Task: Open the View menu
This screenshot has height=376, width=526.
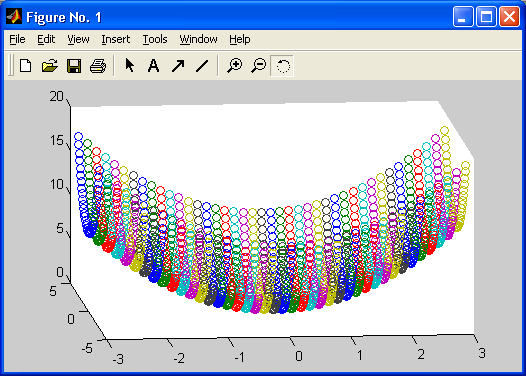Action: pyautogui.click(x=78, y=39)
